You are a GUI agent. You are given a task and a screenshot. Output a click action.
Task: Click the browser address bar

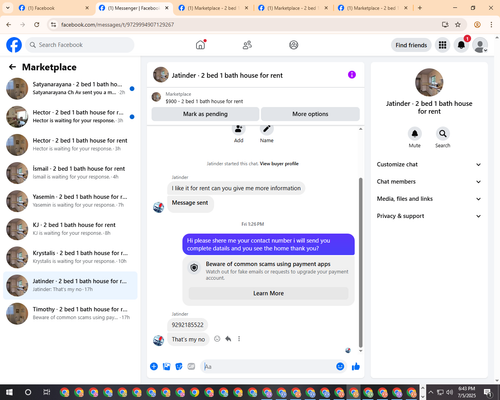(x=247, y=25)
